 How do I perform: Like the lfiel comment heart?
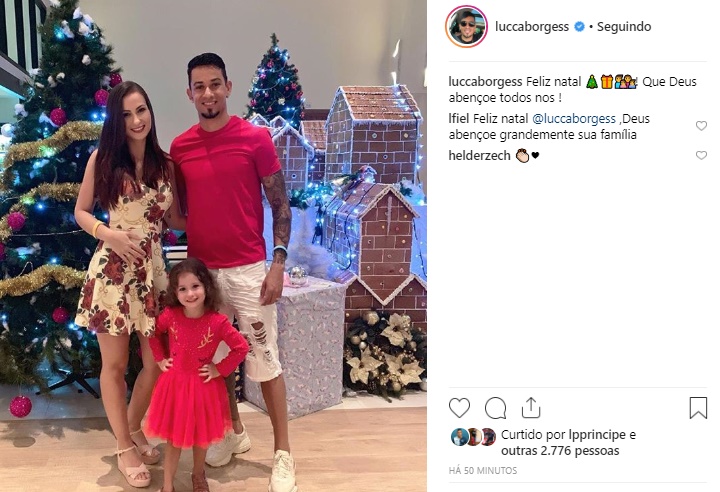pos(701,125)
